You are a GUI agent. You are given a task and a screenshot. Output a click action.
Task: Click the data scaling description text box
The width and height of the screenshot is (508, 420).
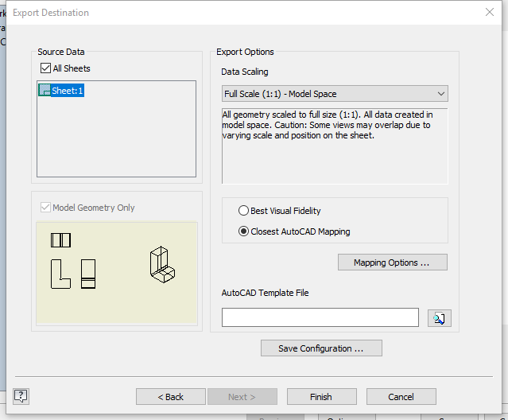335,146
